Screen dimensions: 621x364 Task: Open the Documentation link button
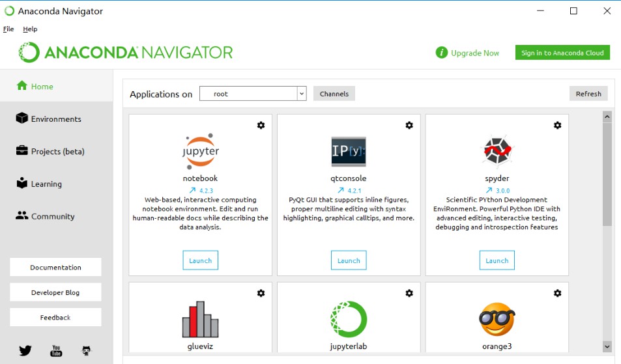click(55, 267)
